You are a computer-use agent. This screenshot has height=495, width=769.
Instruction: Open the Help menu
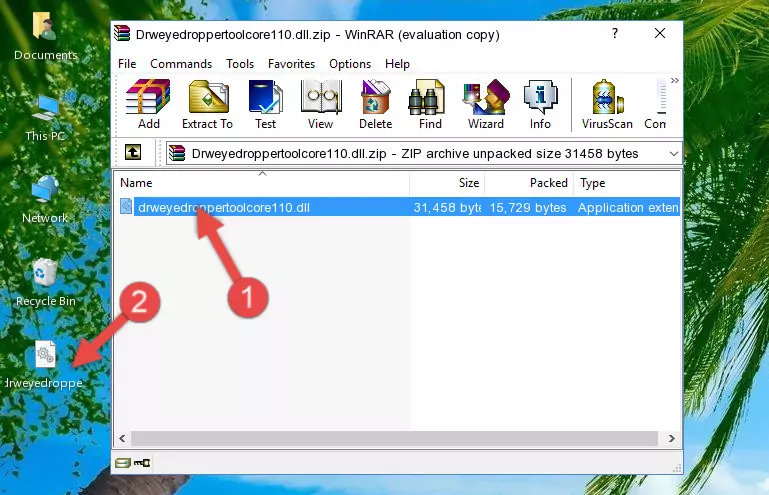click(397, 64)
